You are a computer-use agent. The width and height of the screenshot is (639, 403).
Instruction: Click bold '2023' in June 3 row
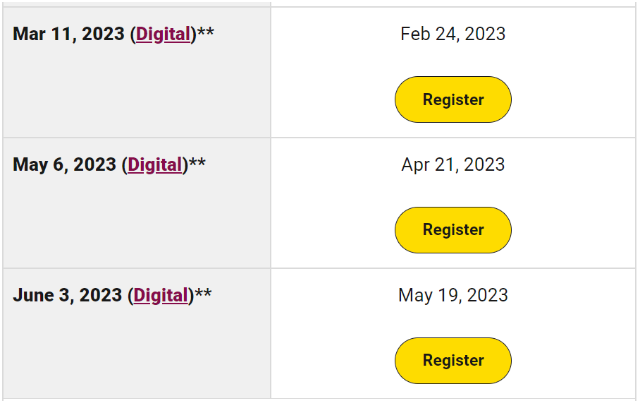tap(101, 295)
